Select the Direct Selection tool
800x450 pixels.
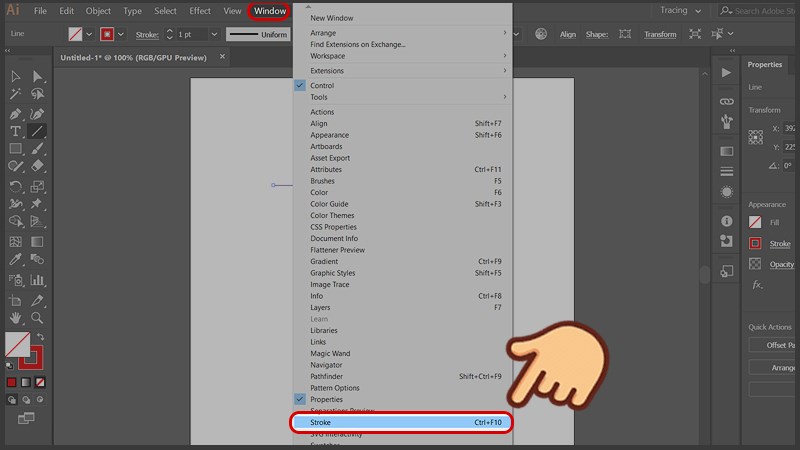point(38,76)
